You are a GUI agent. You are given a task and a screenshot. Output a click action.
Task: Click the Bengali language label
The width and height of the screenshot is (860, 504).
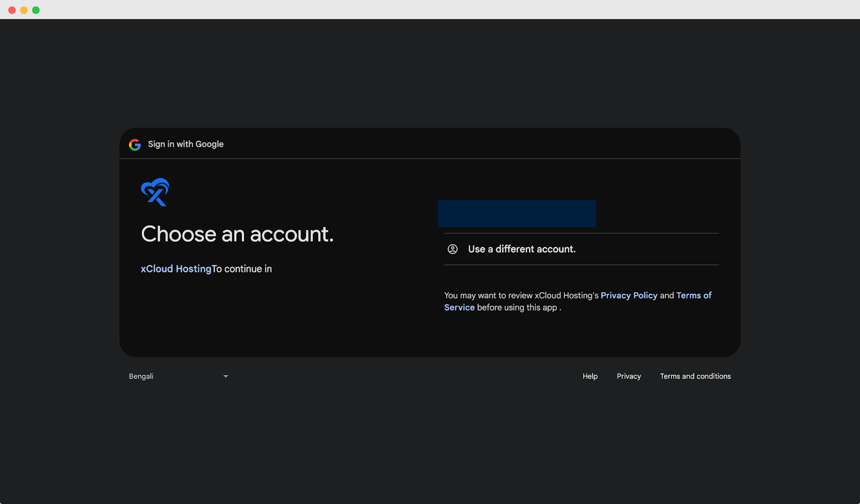click(x=141, y=376)
